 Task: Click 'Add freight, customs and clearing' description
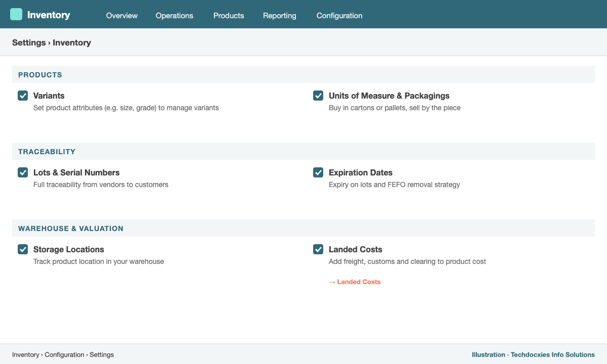point(407,261)
